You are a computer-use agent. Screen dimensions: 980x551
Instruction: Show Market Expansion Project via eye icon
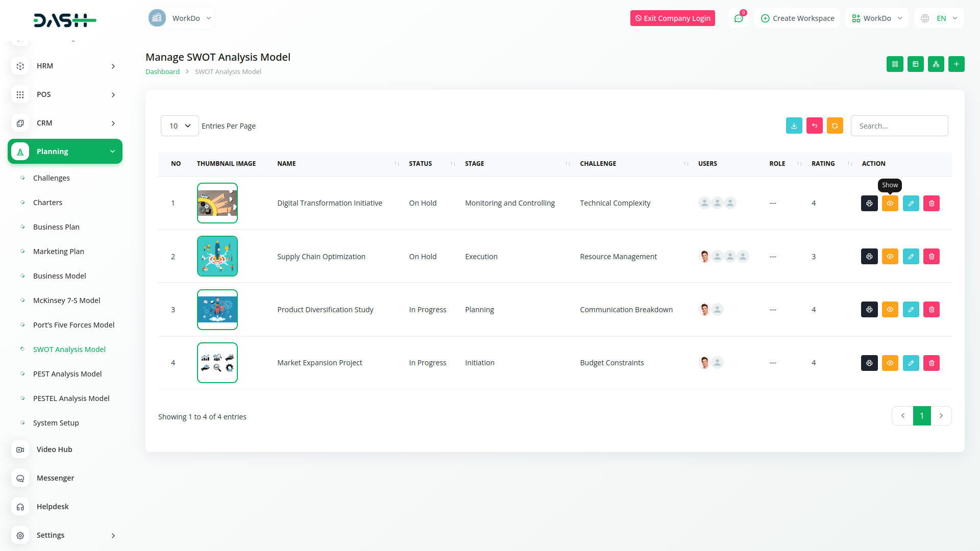[x=890, y=363]
